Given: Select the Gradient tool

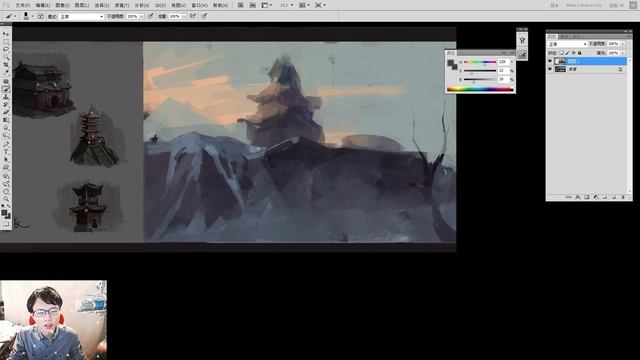Looking at the screenshot, I should pos(6,120).
